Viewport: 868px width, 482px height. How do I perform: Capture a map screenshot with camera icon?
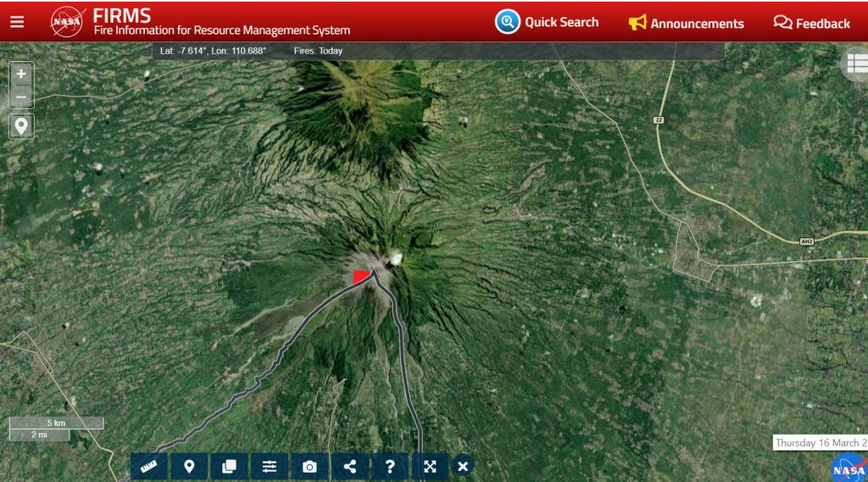tap(309, 466)
